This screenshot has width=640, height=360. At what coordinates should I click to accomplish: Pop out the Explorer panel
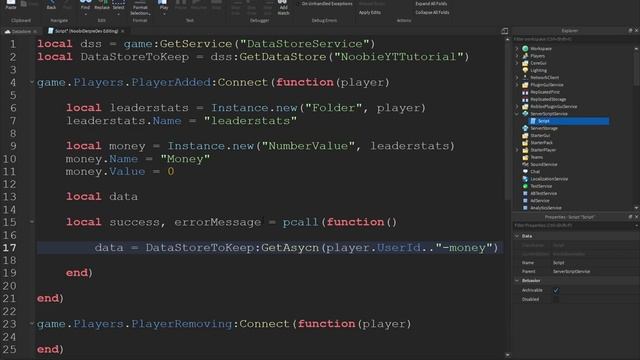click(630, 31)
